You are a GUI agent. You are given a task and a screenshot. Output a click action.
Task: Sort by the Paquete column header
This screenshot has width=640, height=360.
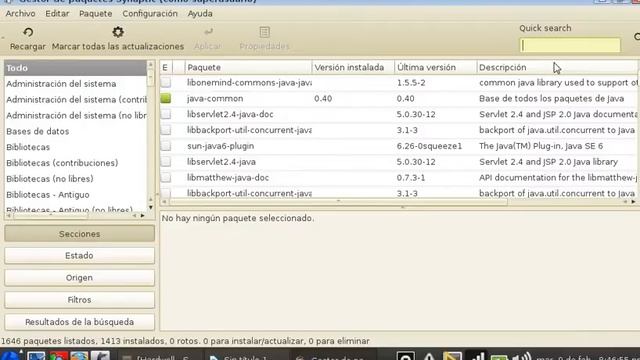coord(248,67)
